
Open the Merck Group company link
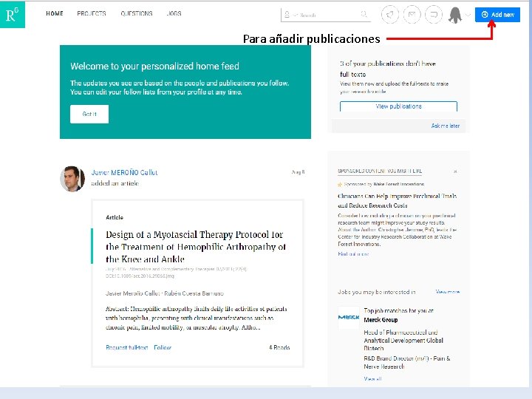(381, 320)
